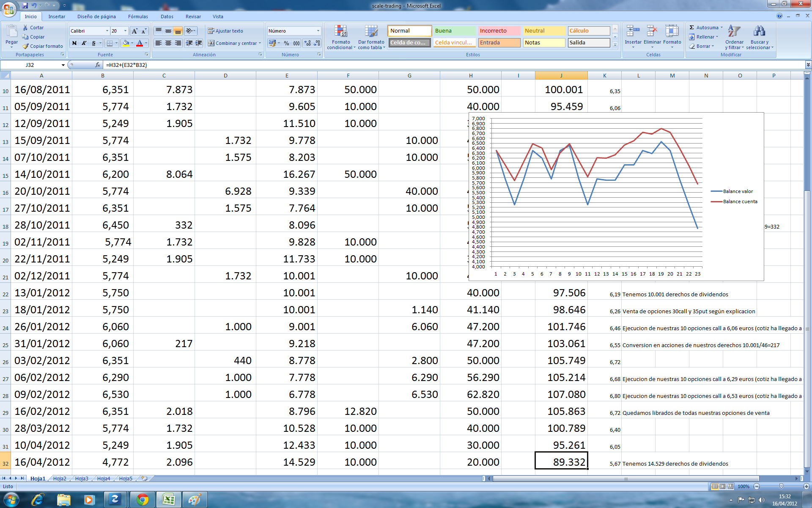Apply bold with the N button
Image resolution: width=812 pixels, height=508 pixels.
pos(74,43)
